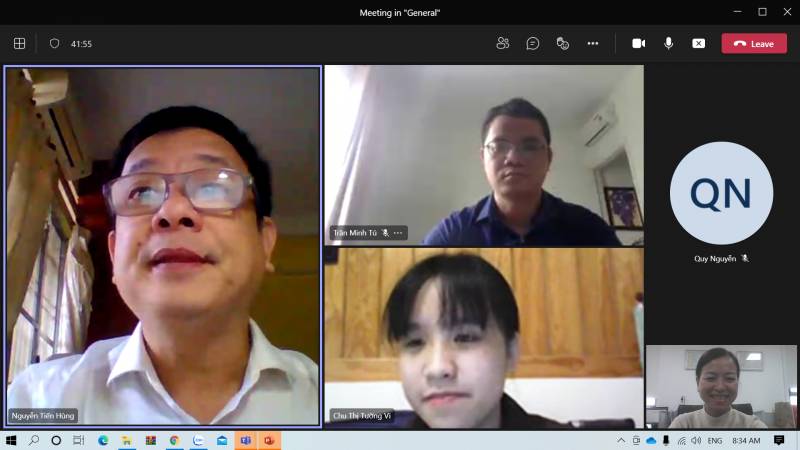800x450 pixels.
Task: Open the ENG input language menu
Action: point(715,440)
